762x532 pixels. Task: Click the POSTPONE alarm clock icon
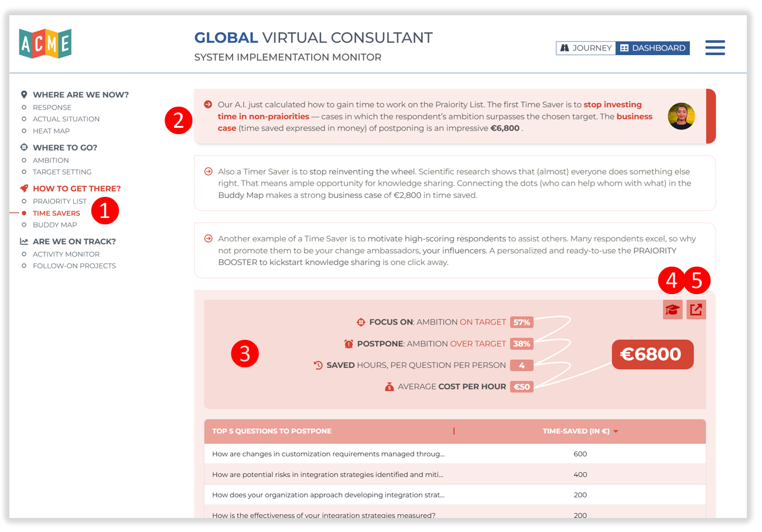pyautogui.click(x=348, y=344)
